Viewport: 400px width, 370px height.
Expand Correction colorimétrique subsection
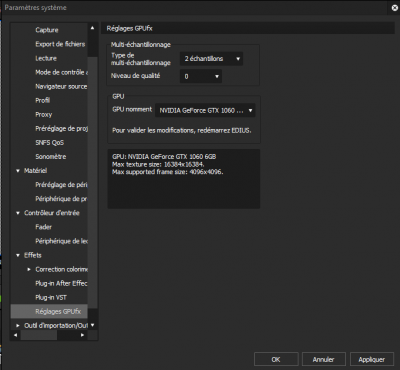tap(29, 269)
